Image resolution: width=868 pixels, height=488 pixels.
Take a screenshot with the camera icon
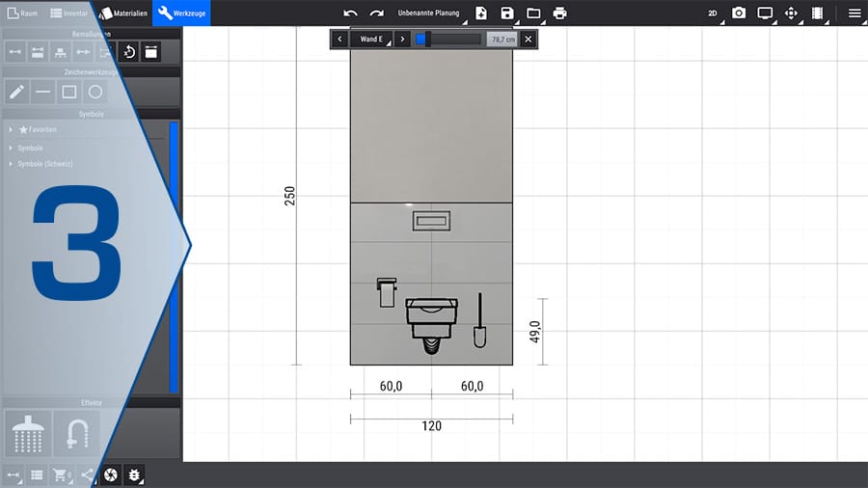pos(739,13)
